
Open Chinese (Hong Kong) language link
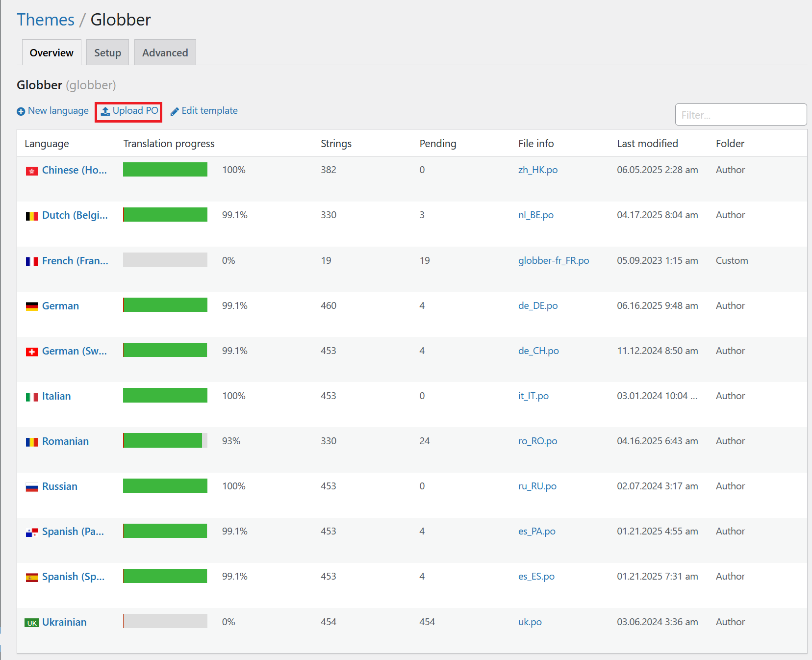pos(75,170)
